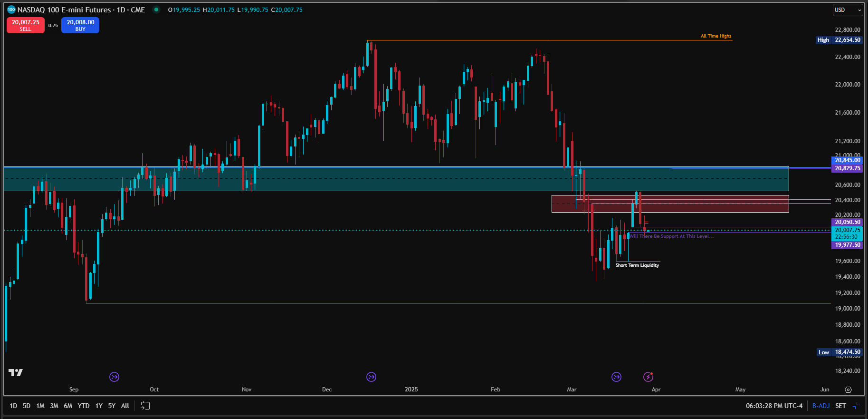Click the 20,829.75 price label

coord(847,168)
